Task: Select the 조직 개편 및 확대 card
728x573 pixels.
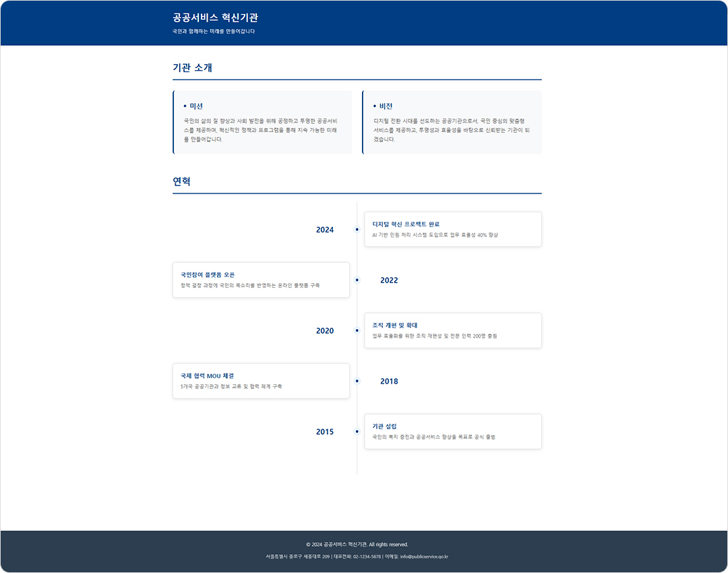Action: click(452, 330)
